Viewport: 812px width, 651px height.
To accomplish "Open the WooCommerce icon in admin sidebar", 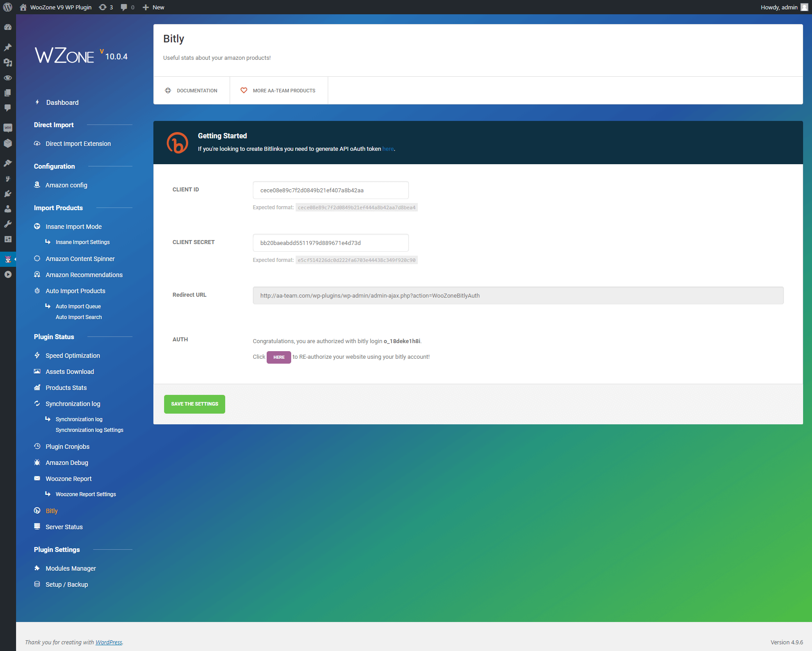I will (8, 128).
